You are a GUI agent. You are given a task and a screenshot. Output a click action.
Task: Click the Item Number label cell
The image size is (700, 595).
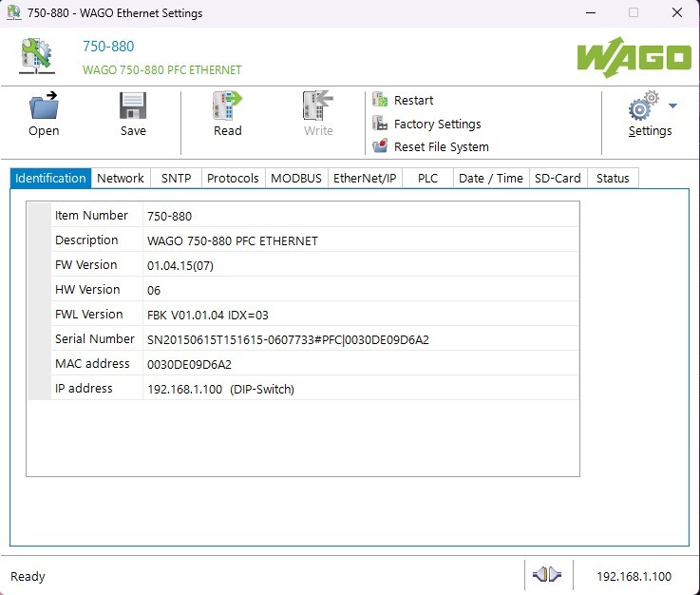point(97,216)
